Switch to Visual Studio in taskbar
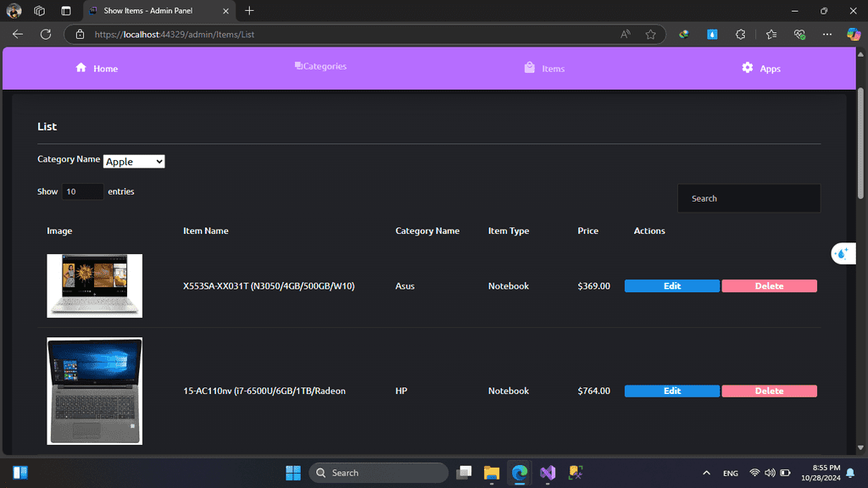Viewport: 868px width, 488px height. click(548, 473)
